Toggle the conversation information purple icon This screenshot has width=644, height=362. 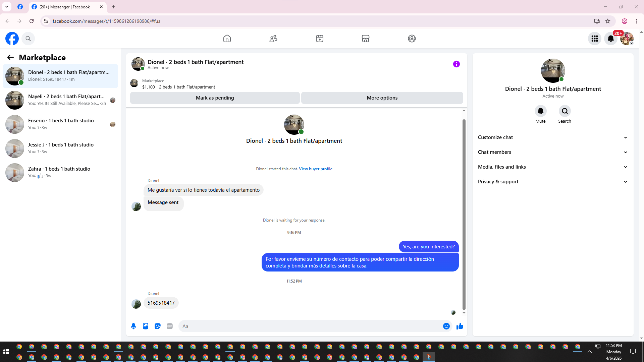pos(457,64)
